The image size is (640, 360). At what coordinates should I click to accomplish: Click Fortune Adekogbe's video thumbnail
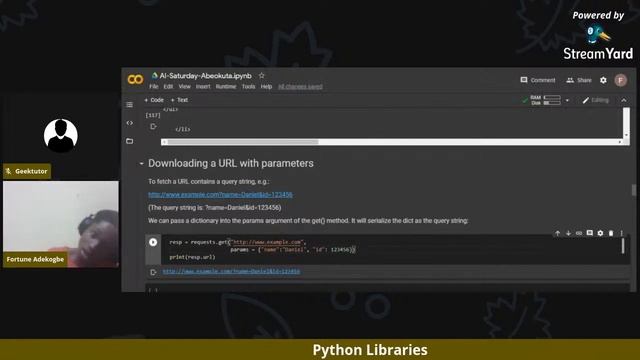tap(61, 224)
